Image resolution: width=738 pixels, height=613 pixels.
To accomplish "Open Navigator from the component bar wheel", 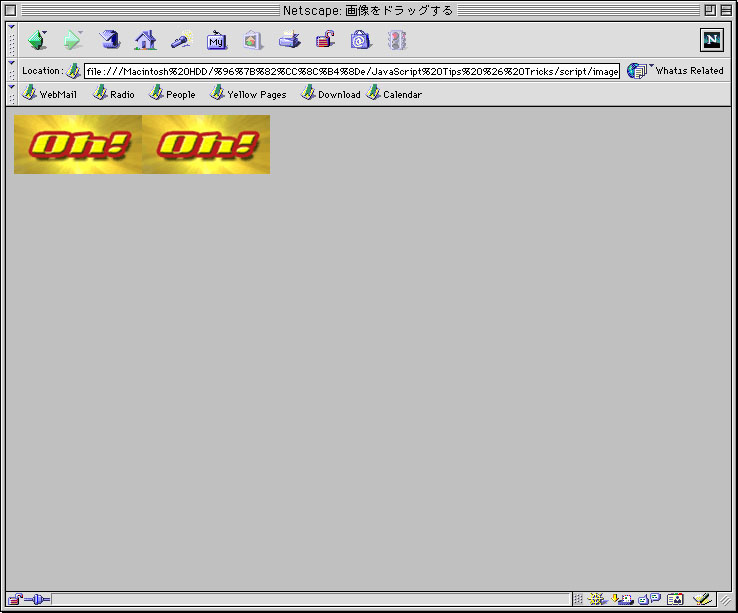I will [597, 599].
